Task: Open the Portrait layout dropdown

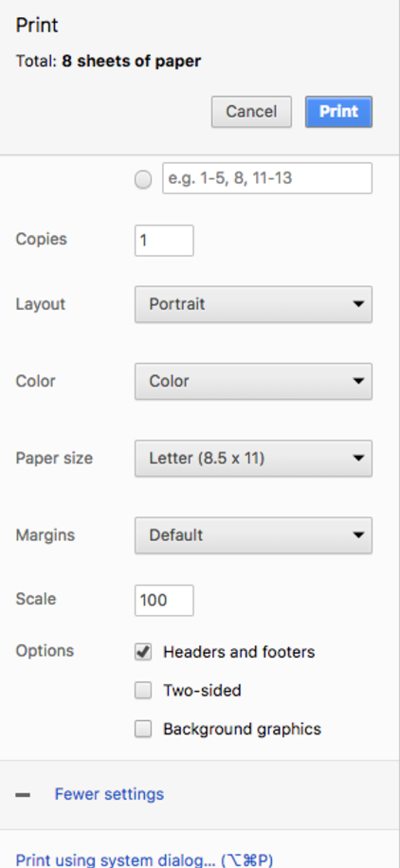Action: [x=253, y=304]
